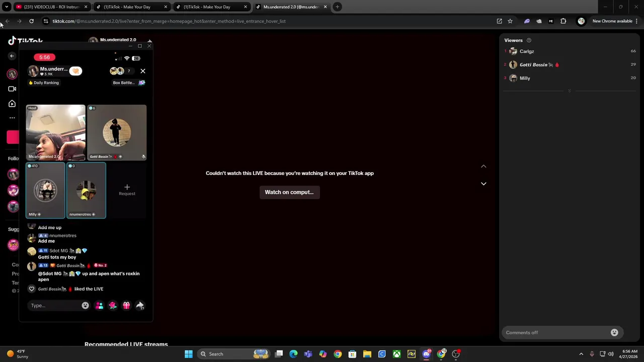Open the gift box icon
The image size is (644, 362).
pyautogui.click(x=126, y=305)
